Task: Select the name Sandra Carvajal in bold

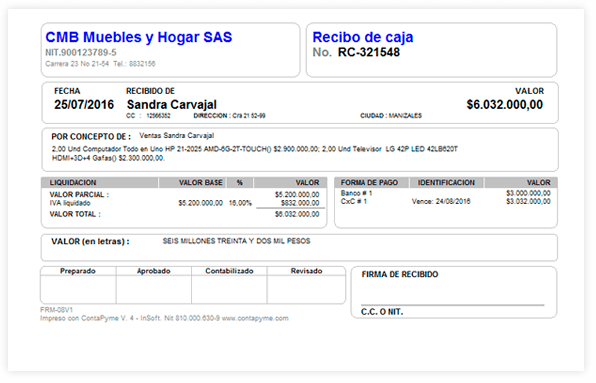Action: pyautogui.click(x=172, y=104)
